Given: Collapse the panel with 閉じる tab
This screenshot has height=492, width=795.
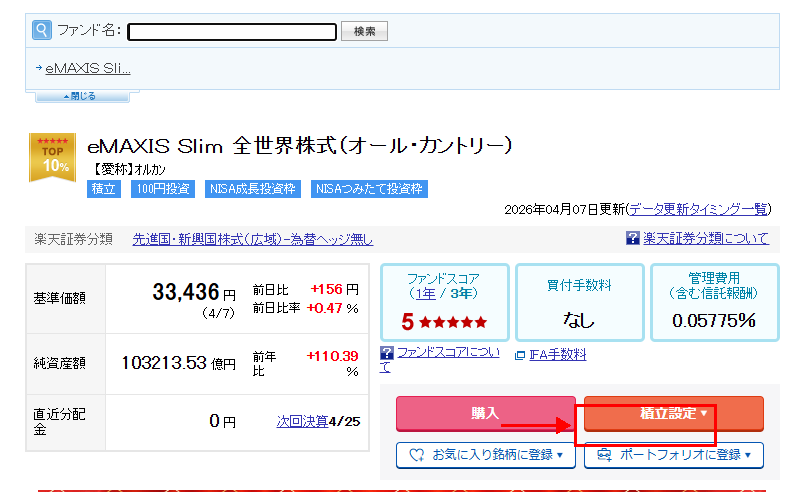Looking at the screenshot, I should point(82,96).
